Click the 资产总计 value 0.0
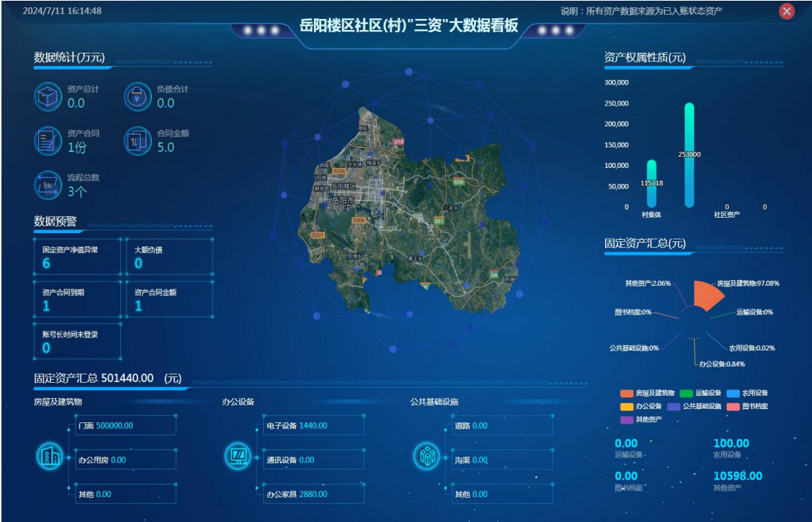812x522 pixels. click(x=76, y=103)
